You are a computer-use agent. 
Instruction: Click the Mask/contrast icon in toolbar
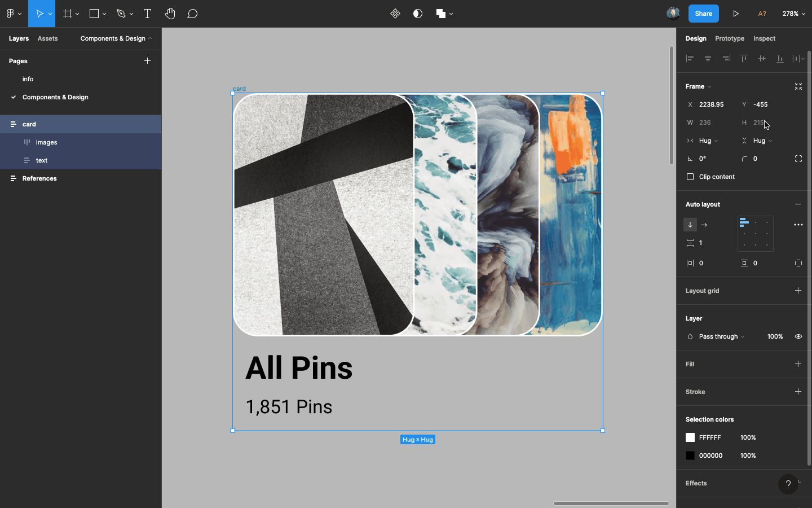(418, 14)
